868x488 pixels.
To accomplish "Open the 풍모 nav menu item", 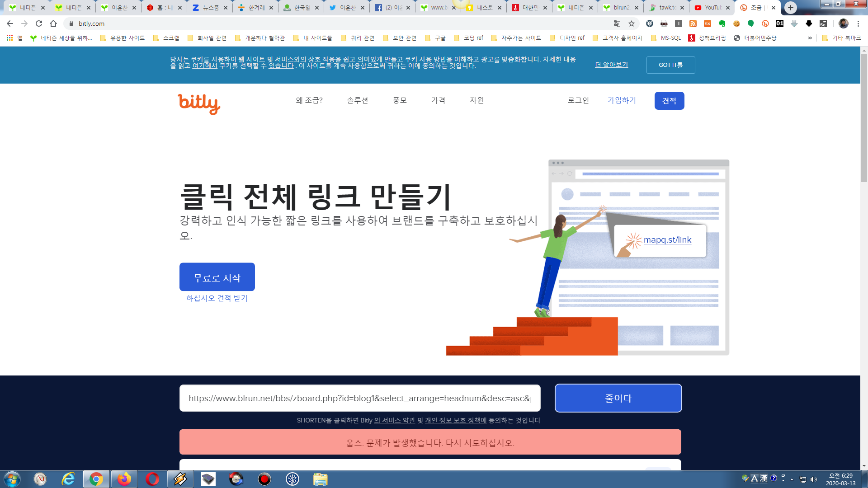I will point(400,100).
